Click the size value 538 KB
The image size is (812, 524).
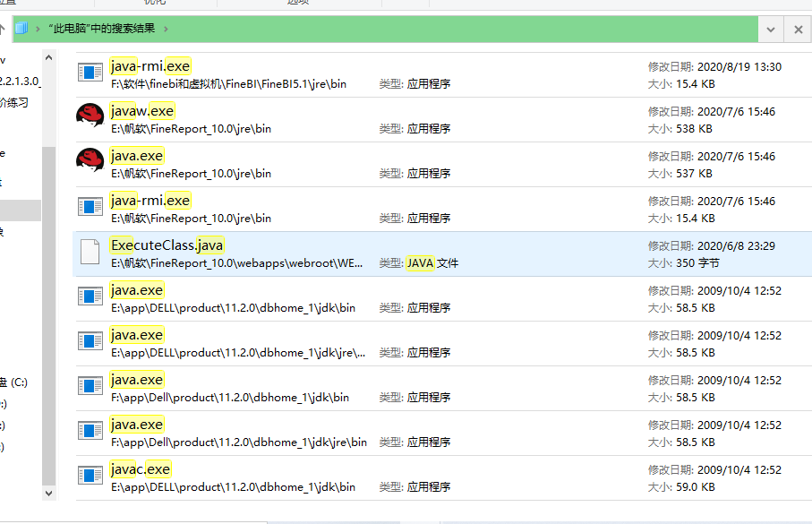(x=694, y=129)
